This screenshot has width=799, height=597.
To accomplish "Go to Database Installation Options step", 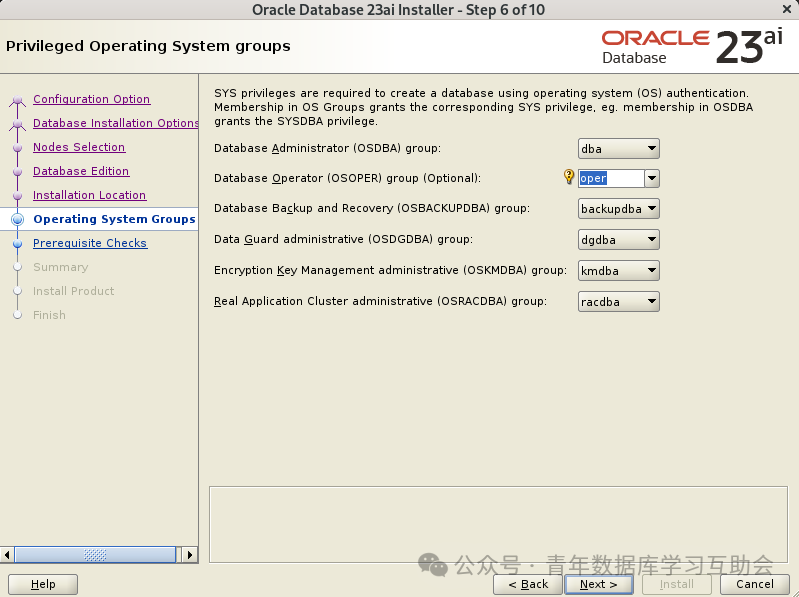I will pos(116,123).
